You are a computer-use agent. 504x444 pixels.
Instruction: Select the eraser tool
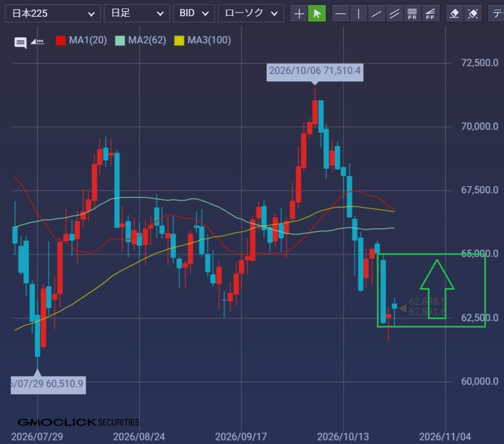click(455, 14)
